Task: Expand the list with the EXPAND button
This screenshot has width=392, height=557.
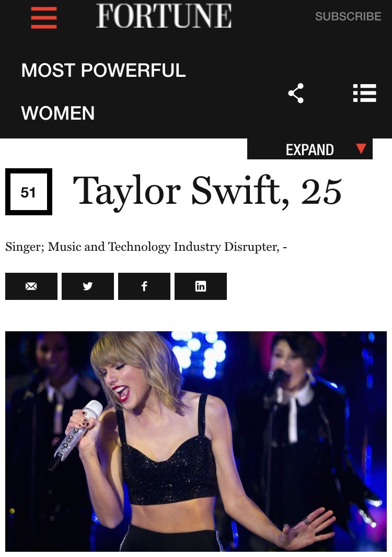Action: (x=310, y=149)
